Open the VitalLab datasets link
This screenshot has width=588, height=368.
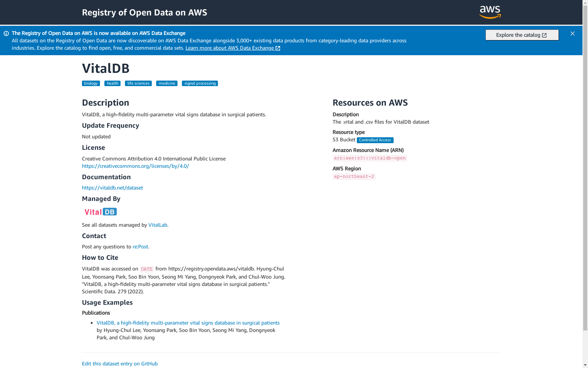(x=158, y=225)
